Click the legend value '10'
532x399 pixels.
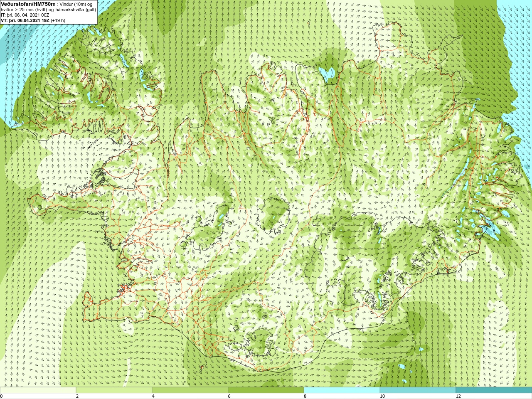tap(382, 396)
